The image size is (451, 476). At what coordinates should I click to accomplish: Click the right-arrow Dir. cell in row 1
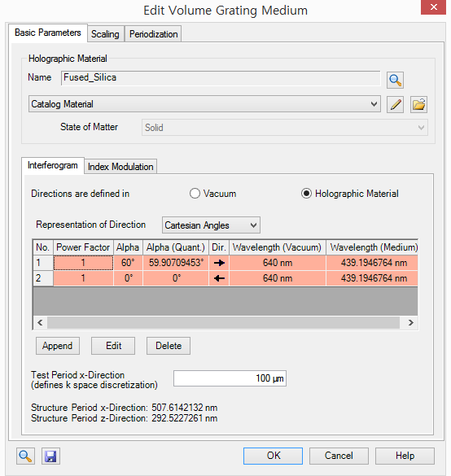[x=219, y=263]
